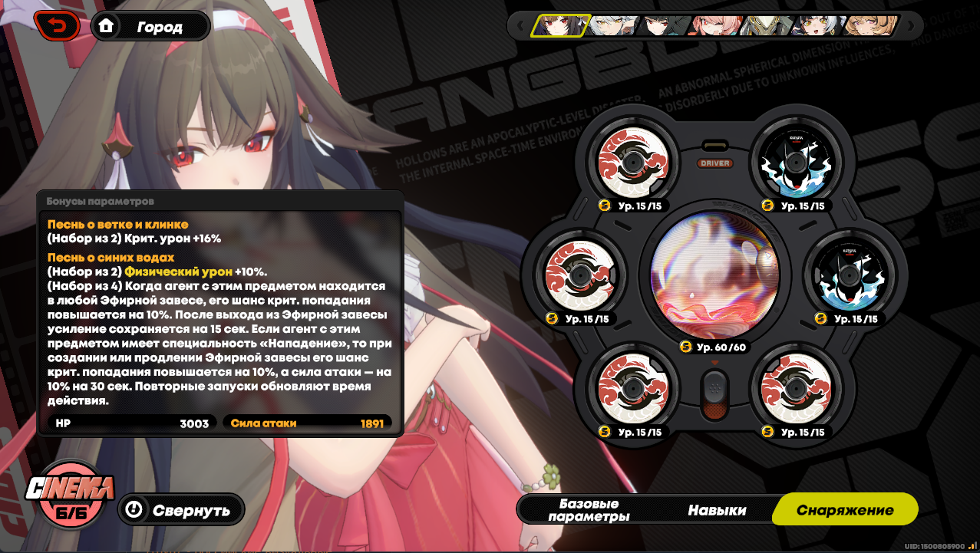This screenshot has height=553, width=980.
Task: Click the Песнь о ветке и клинке set name
Action: (x=117, y=225)
